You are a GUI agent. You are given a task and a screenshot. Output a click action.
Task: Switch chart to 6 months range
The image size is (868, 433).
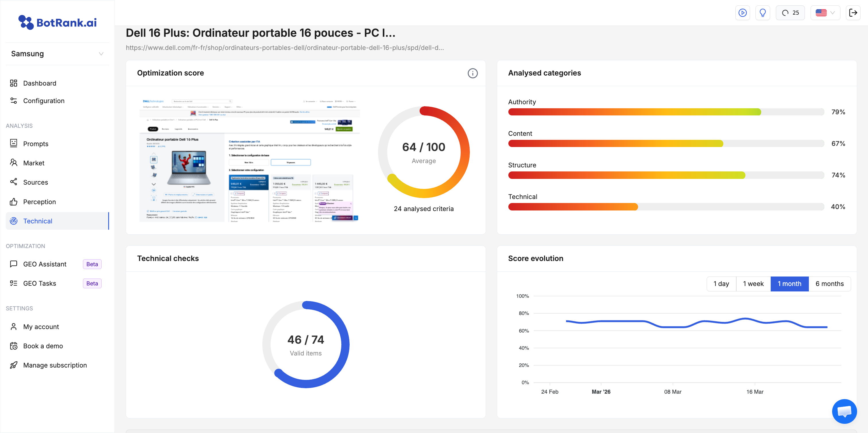[829, 284]
